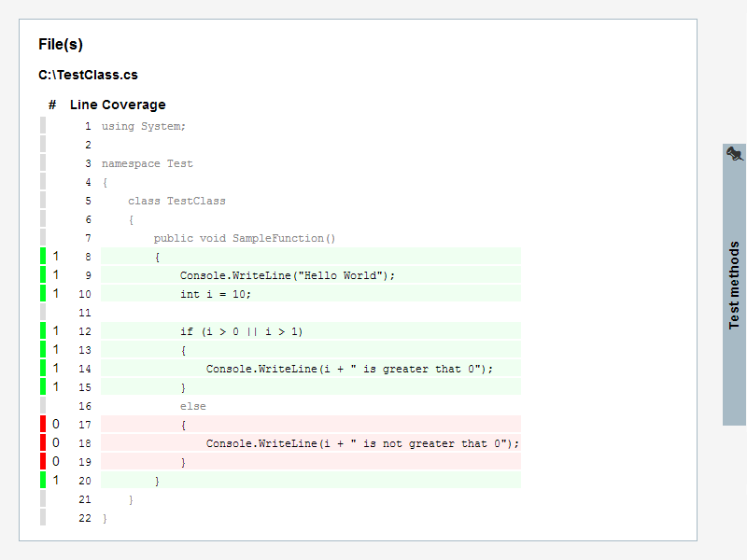Click the else keyword on line 16

point(193,406)
